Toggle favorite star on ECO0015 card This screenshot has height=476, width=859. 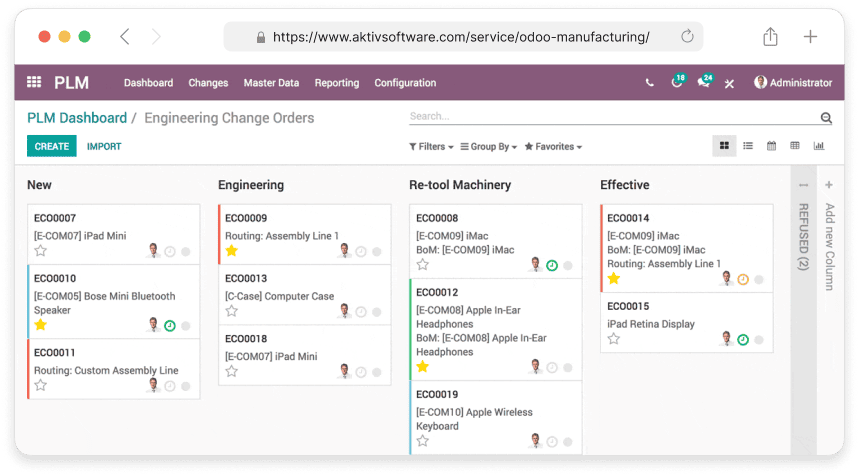[x=614, y=339]
